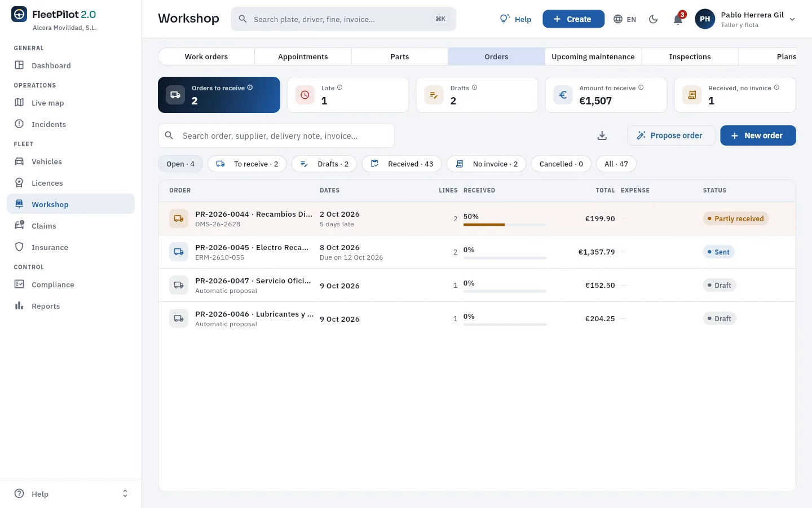
Task: Click the Create button in header
Action: coord(573,19)
